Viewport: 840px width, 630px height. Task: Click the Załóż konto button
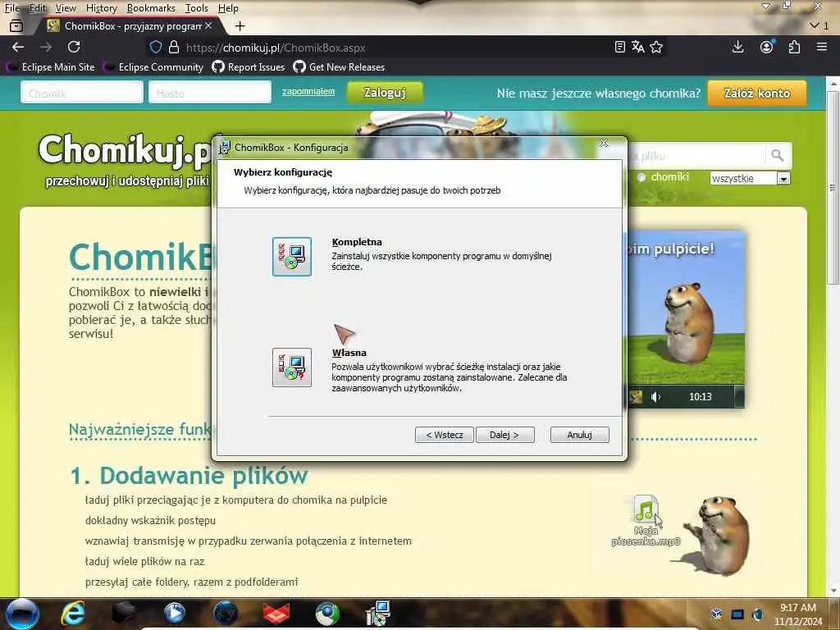tap(757, 94)
